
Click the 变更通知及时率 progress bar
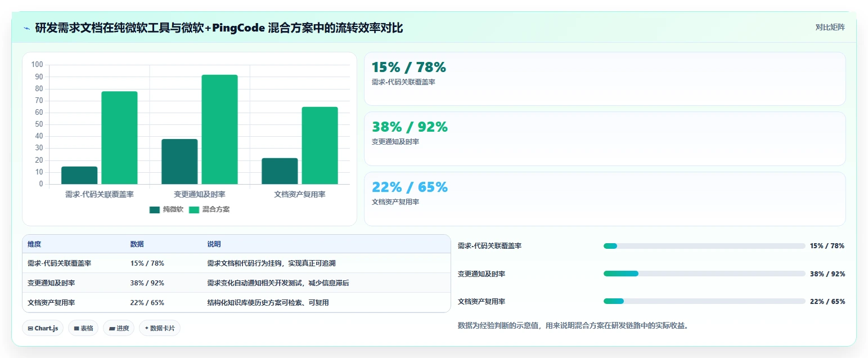(704, 274)
